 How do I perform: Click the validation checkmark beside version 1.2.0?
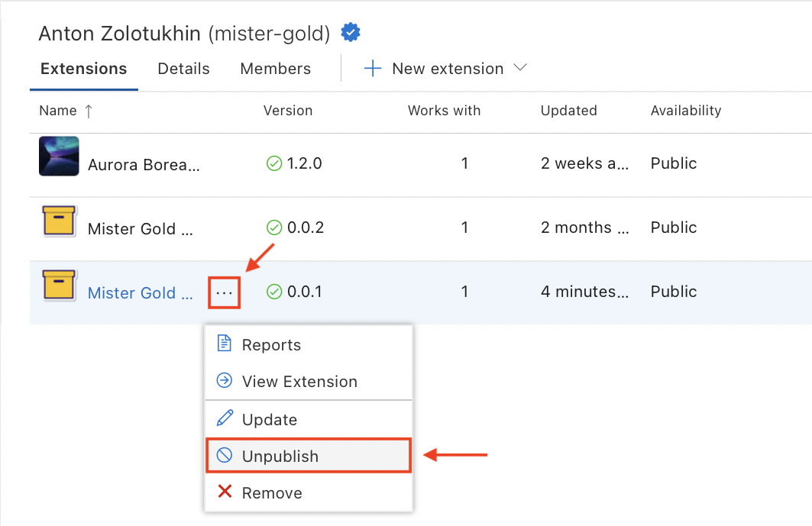coord(274,163)
